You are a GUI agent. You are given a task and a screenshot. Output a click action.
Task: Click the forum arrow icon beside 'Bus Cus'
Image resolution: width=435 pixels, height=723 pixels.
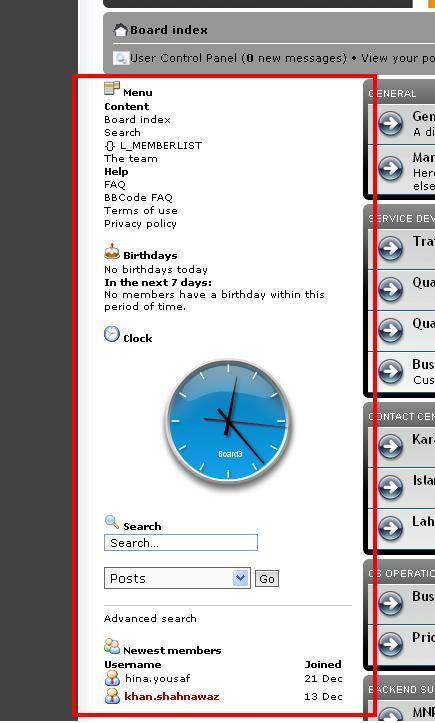(391, 371)
